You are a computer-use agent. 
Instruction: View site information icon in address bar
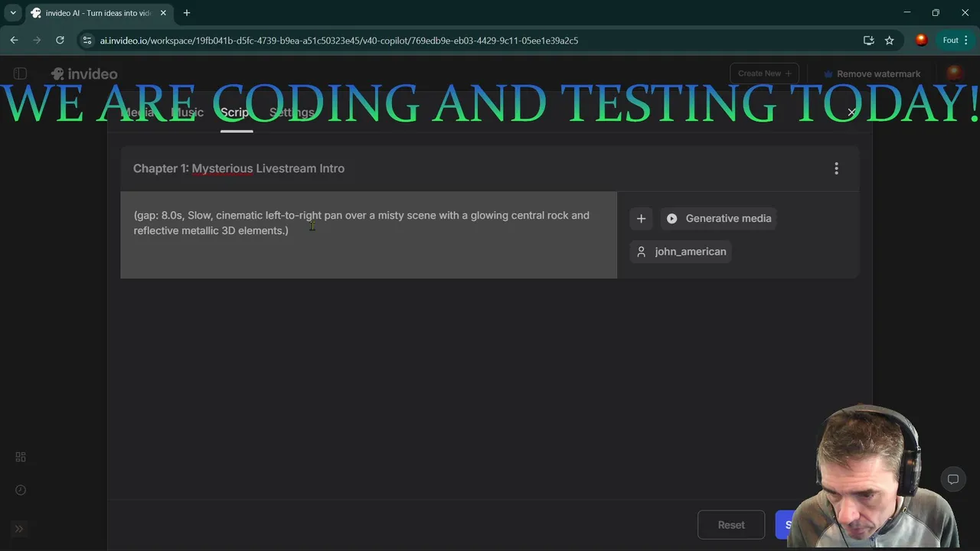coord(87,41)
